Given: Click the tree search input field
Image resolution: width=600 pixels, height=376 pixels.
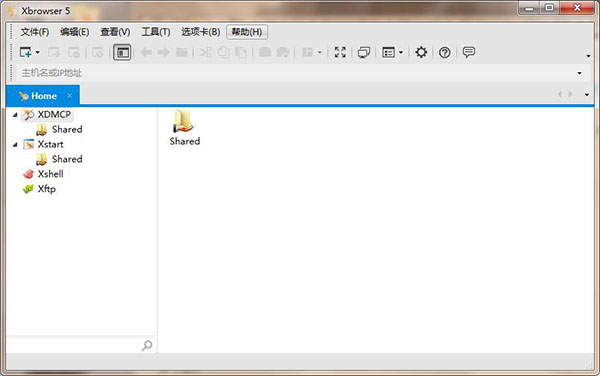Looking at the screenshot, I should point(73,345).
